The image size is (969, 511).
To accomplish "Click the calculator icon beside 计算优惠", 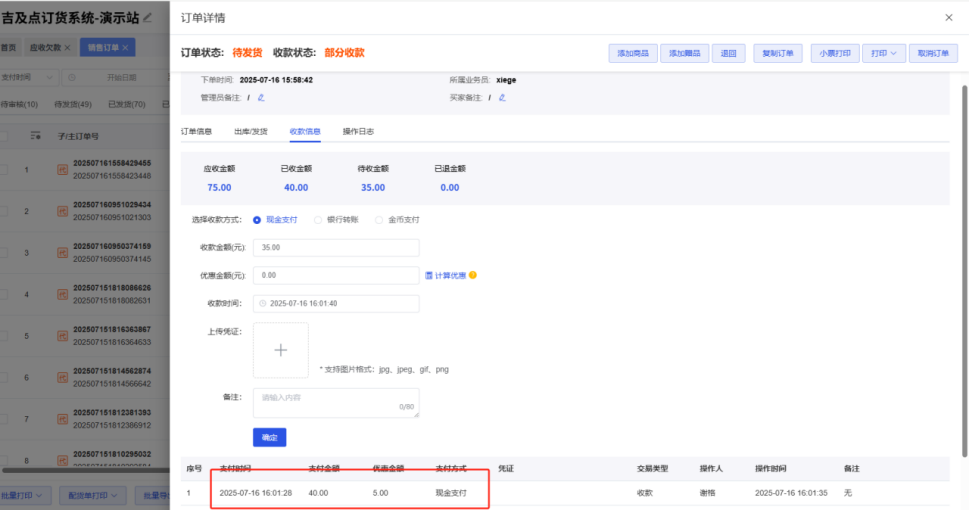I will 429,276.
